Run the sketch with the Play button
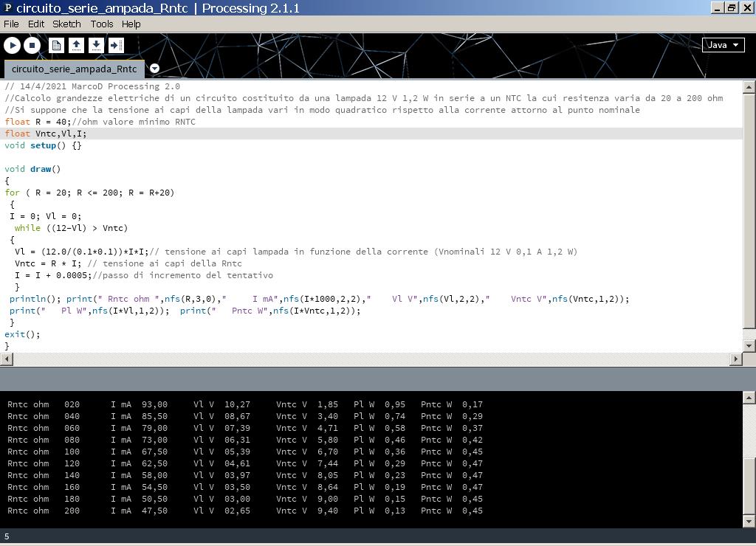756x546 pixels. [x=12, y=46]
